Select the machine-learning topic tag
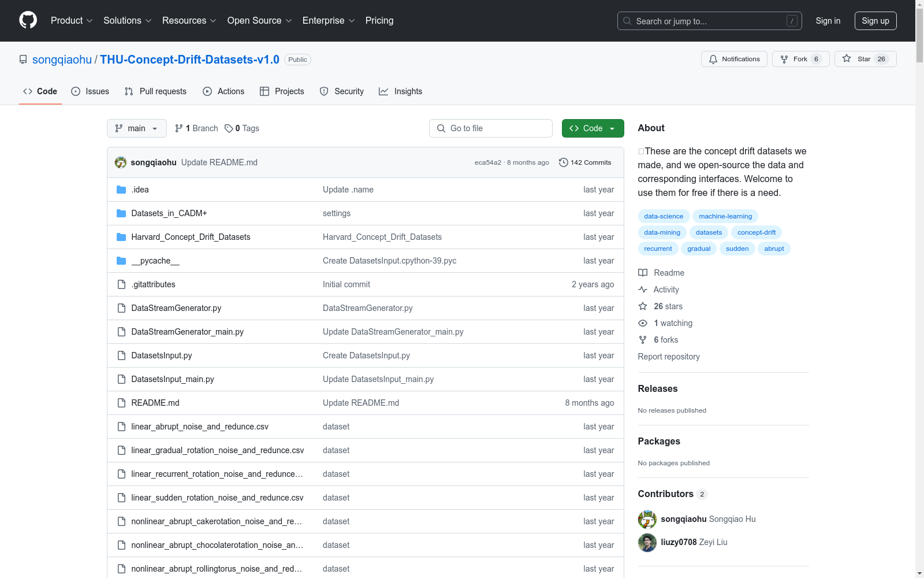 pos(725,216)
